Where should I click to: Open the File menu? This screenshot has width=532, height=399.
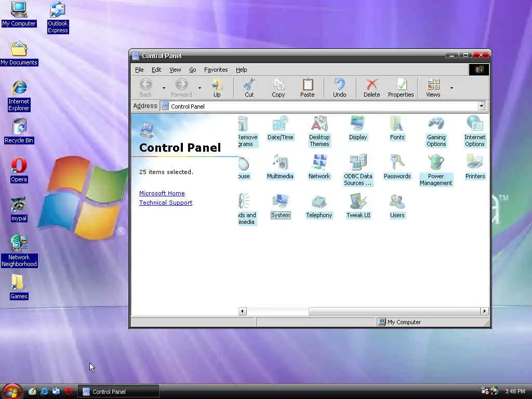click(x=139, y=70)
